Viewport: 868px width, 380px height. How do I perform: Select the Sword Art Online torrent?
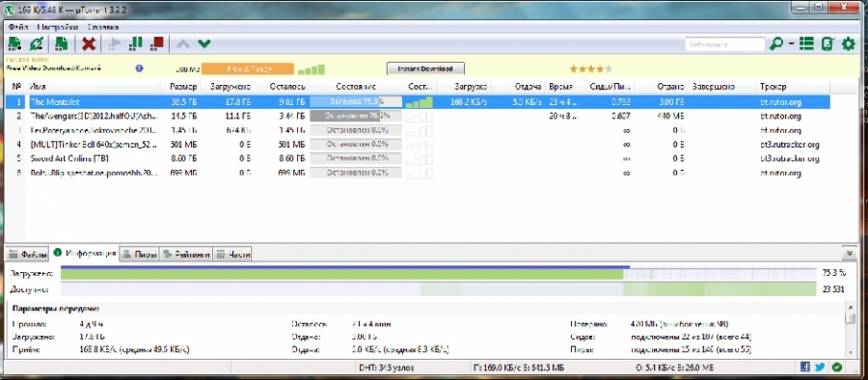[418, 159]
